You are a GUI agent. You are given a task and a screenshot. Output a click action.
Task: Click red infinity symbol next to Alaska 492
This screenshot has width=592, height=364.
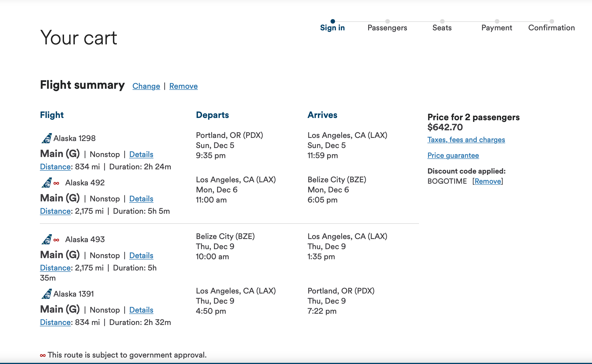tap(56, 183)
